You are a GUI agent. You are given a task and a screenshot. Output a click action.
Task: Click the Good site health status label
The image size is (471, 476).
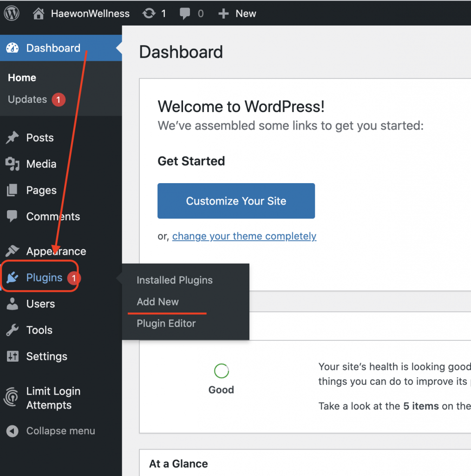(221, 390)
